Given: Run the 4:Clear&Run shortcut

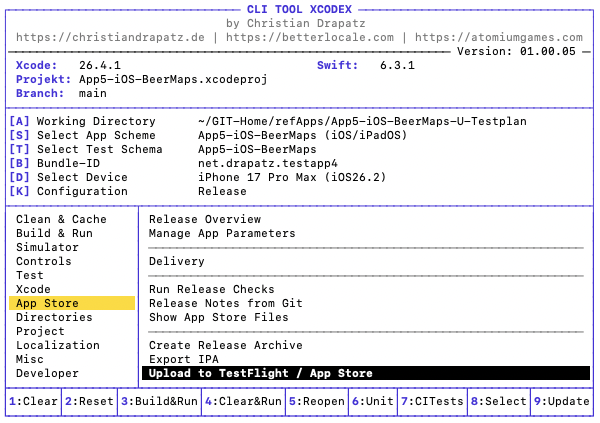Looking at the screenshot, I should coord(243,401).
